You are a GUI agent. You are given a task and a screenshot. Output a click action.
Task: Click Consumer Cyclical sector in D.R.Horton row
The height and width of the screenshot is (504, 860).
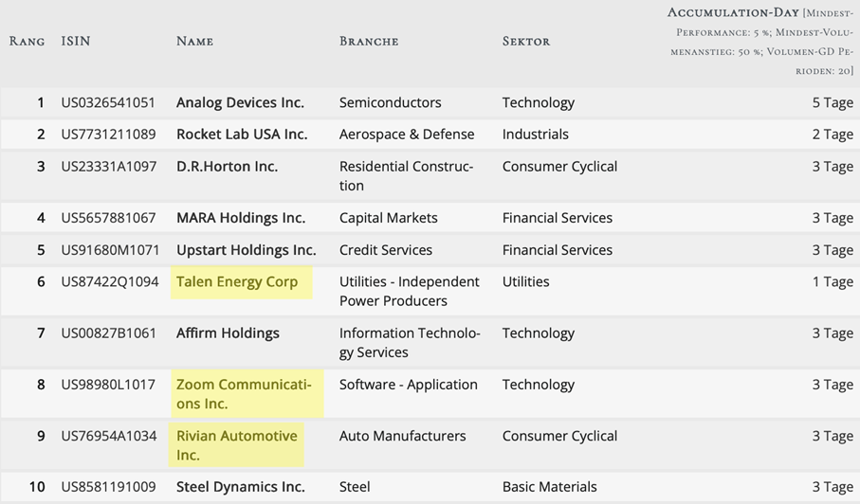(560, 167)
